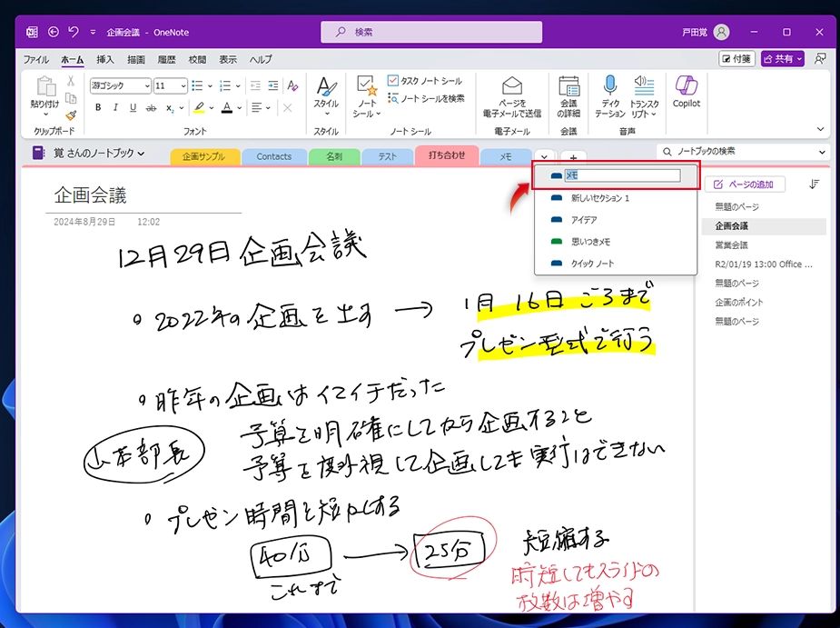Click the 付箋 sticky notes button
The height and width of the screenshot is (628, 840).
click(736, 59)
